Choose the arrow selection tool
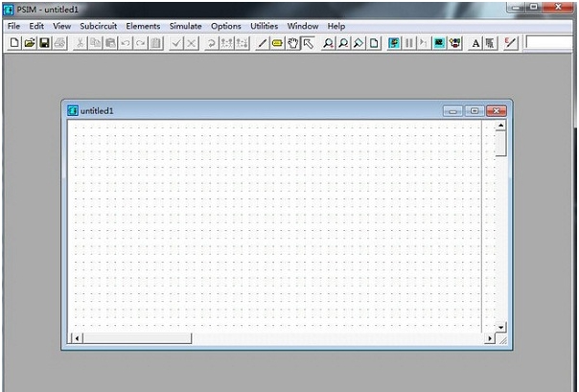 tap(308, 43)
